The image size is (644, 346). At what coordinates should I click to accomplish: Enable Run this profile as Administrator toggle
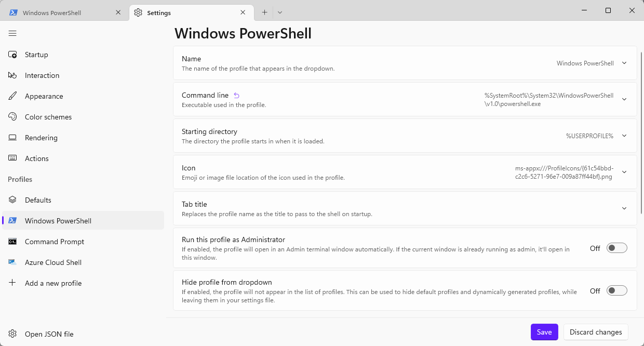[617, 248]
